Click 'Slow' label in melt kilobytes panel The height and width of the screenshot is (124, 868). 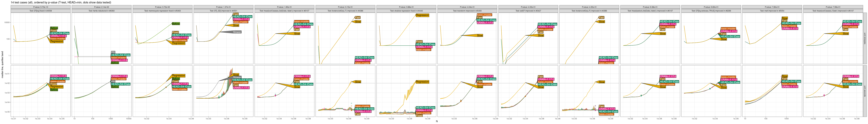784,18
